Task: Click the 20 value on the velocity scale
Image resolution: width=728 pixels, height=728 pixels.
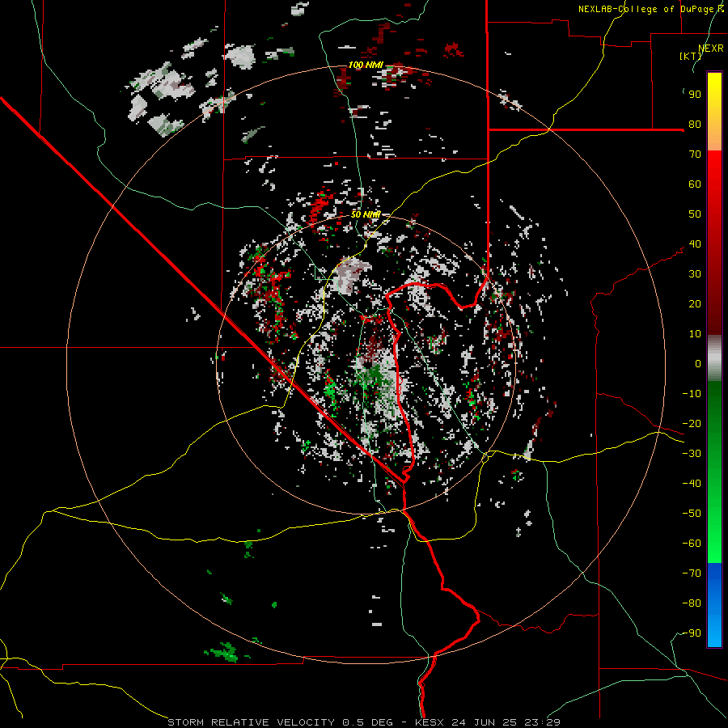Action: [x=695, y=303]
